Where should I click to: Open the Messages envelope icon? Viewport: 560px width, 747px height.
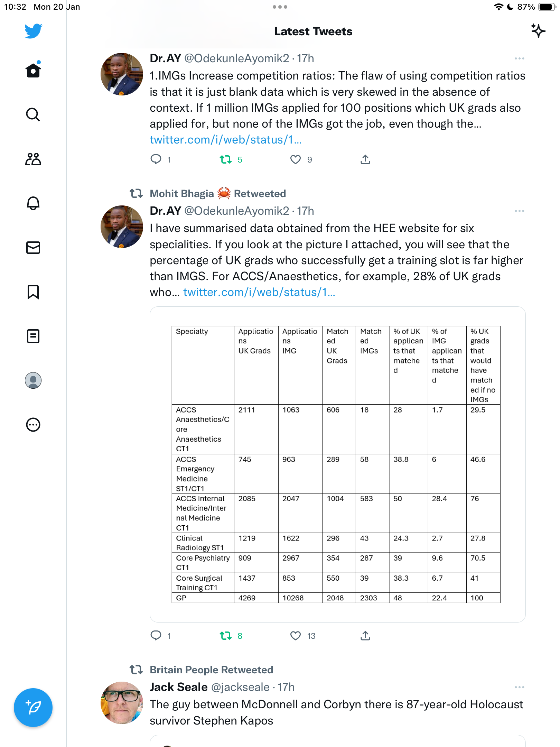point(33,248)
